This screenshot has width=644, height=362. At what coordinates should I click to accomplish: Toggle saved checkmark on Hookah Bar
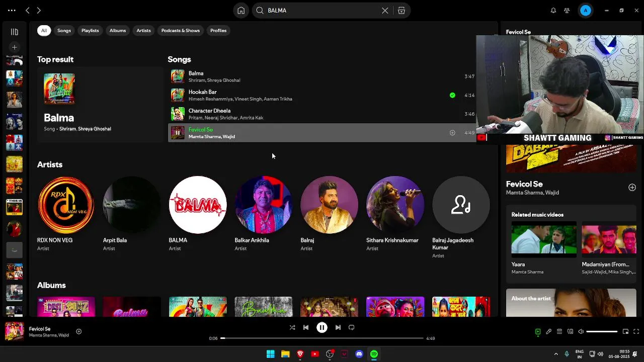pos(452,95)
